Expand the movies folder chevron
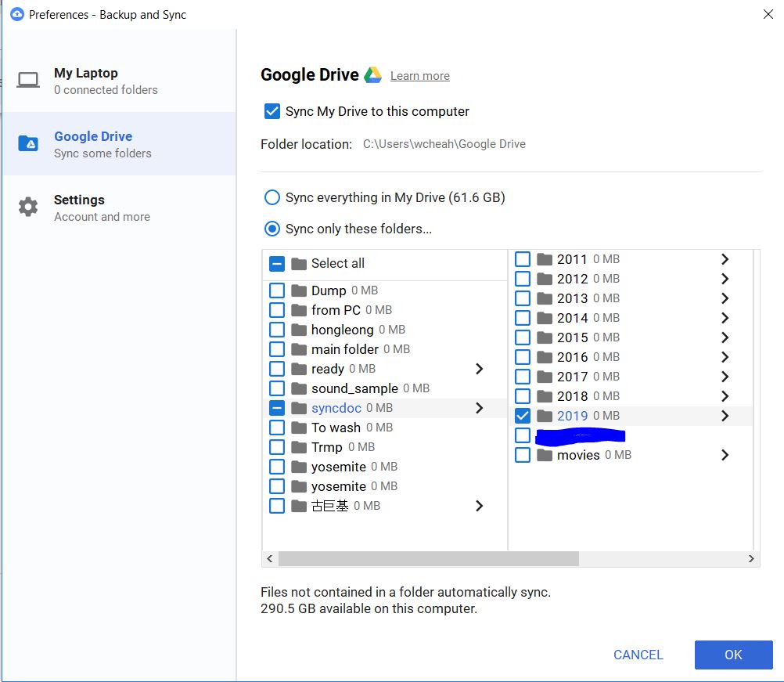784x682 pixels. [725, 456]
